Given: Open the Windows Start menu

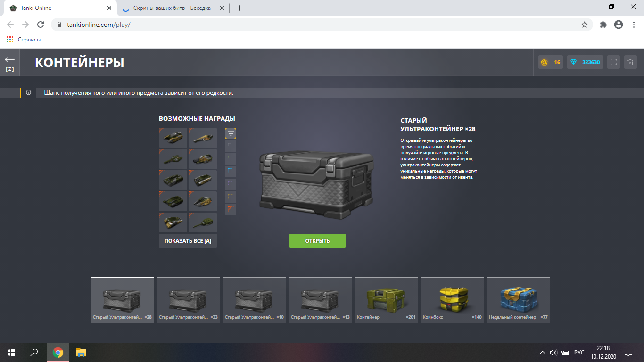Looking at the screenshot, I should [x=11, y=353].
